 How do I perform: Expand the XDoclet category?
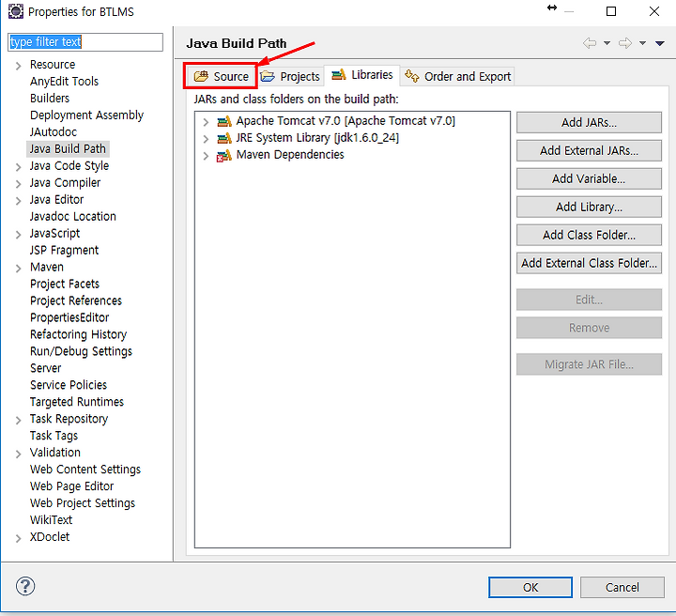click(18, 538)
